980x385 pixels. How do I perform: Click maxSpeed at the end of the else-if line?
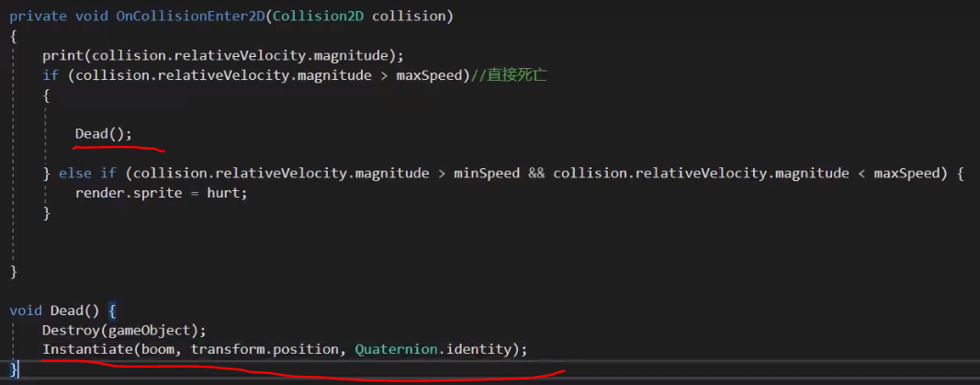click(x=907, y=173)
